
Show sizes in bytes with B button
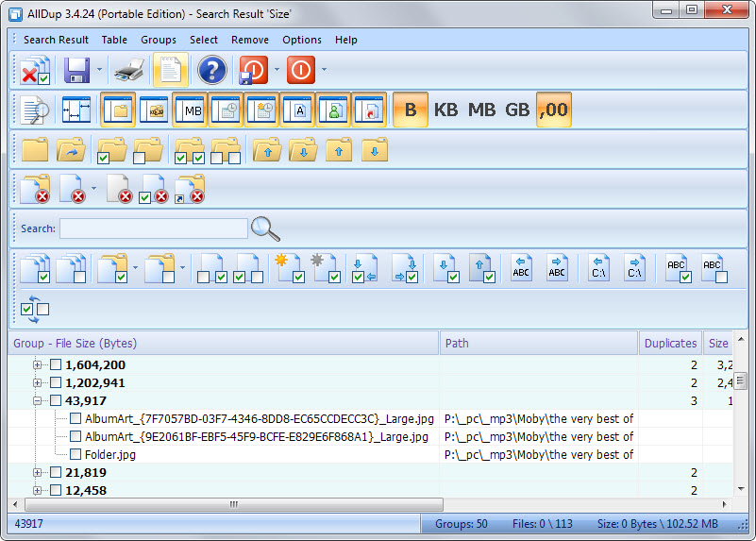pos(411,110)
